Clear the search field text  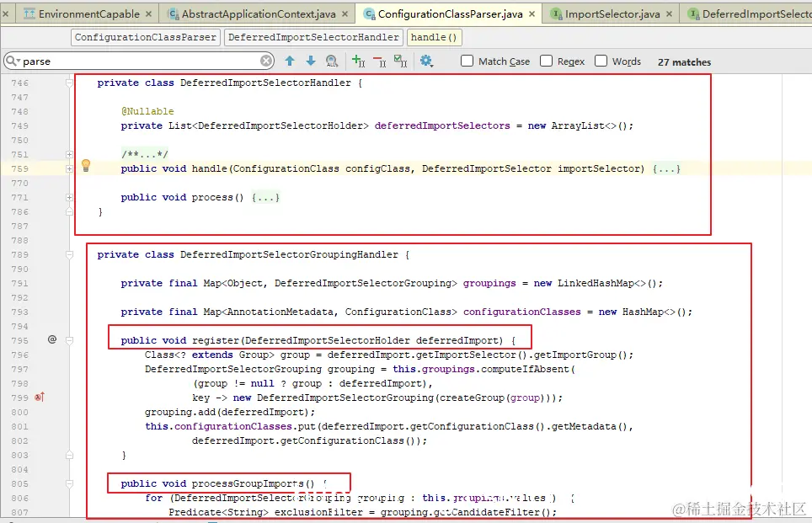266,61
